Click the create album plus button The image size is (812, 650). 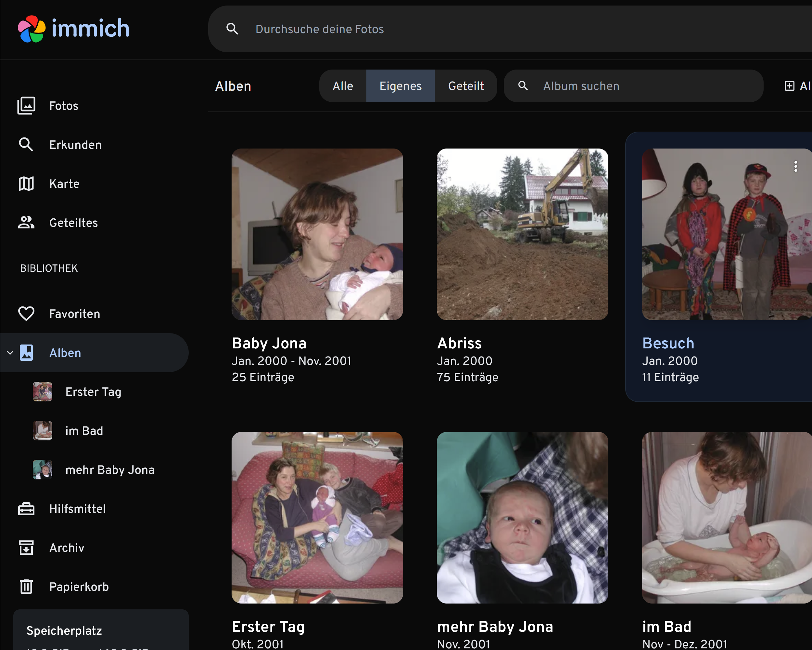[789, 86]
